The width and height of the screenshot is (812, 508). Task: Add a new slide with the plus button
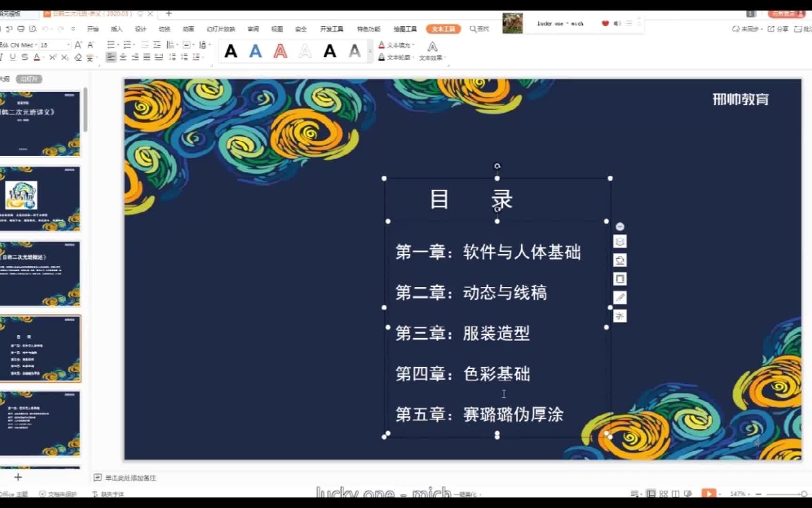(x=18, y=477)
